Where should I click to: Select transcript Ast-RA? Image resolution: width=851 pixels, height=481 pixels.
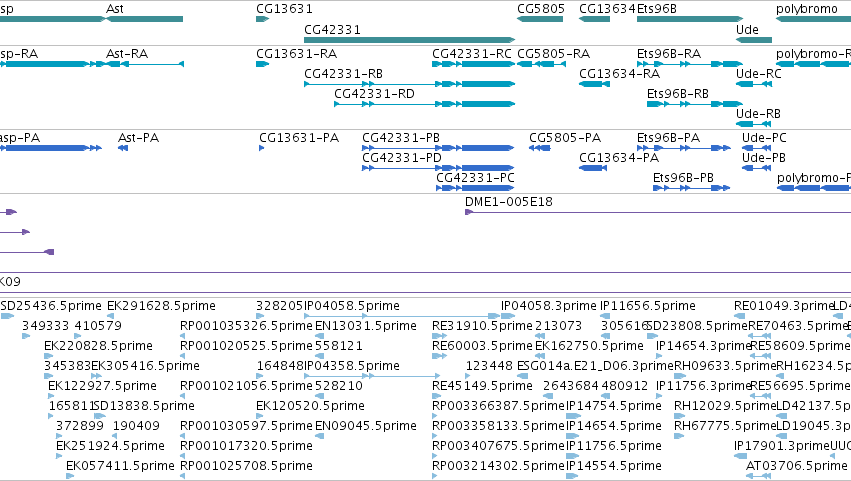[127, 54]
